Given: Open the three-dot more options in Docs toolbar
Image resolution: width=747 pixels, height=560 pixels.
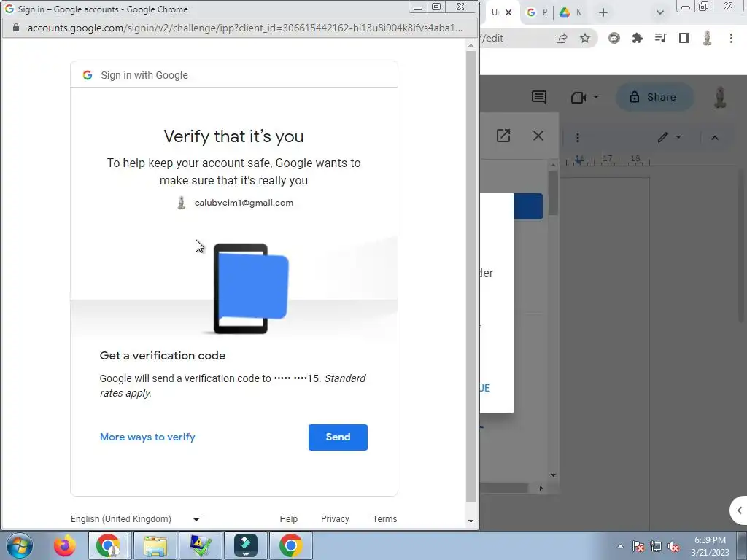Looking at the screenshot, I should tap(578, 138).
